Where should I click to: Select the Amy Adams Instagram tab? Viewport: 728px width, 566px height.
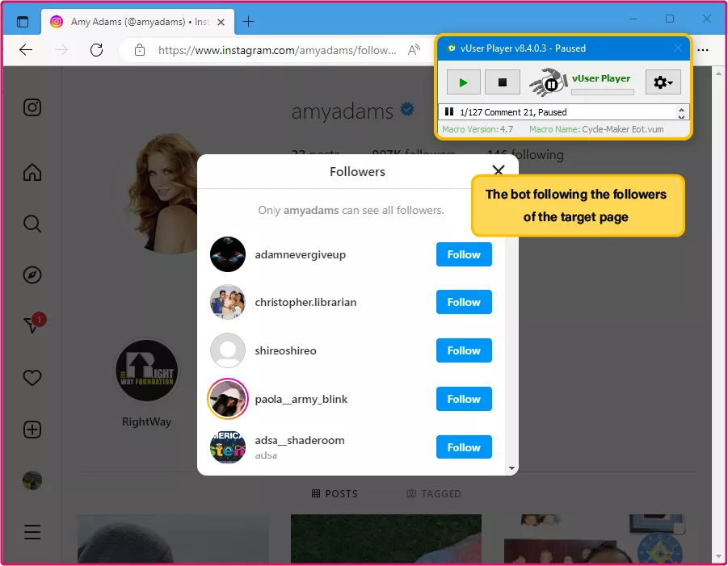[138, 22]
